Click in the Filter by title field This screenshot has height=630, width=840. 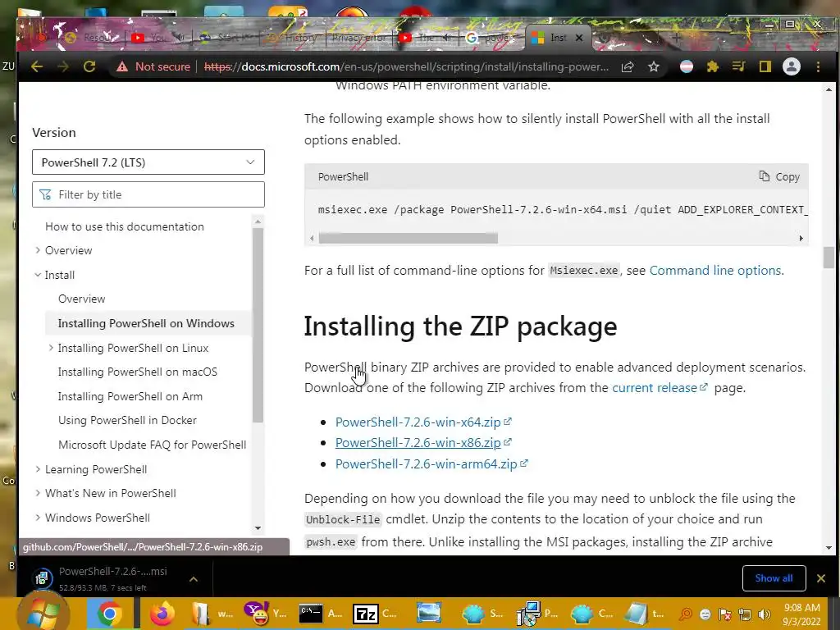pos(148,194)
